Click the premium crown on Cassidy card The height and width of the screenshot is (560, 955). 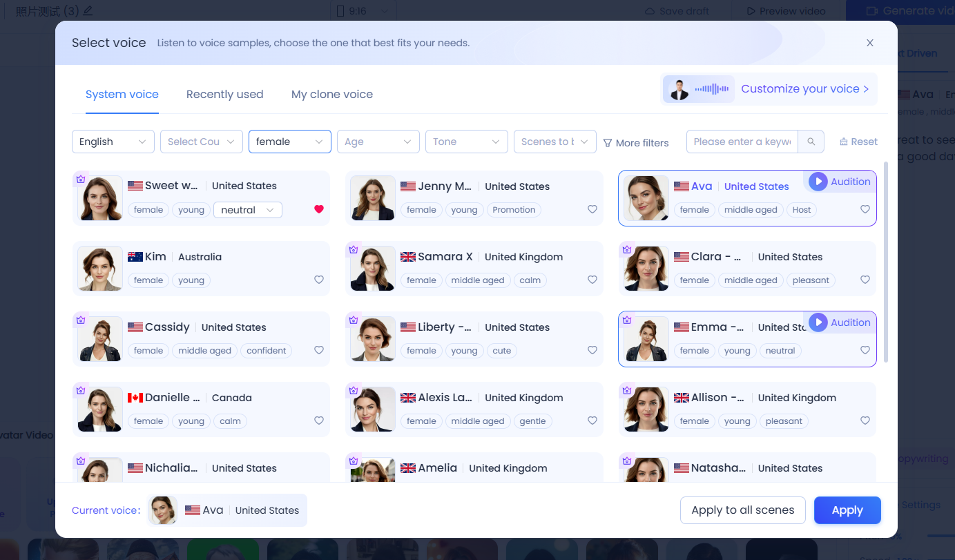81,320
